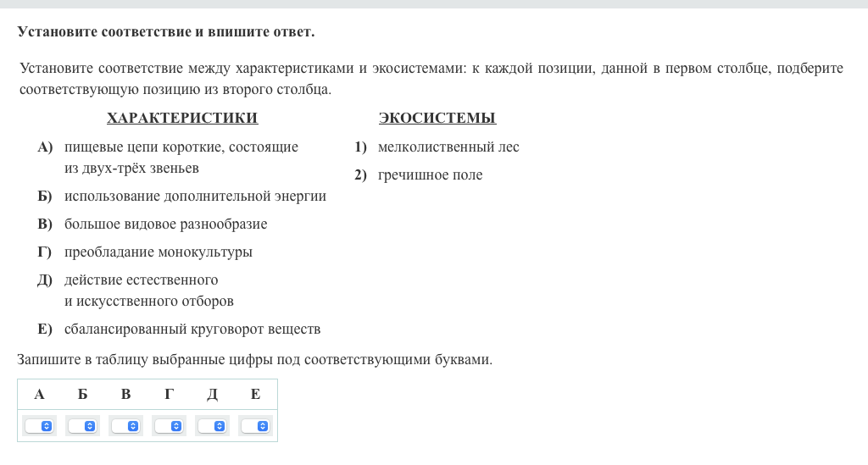Open the dropdown under letter Е

pos(256,426)
